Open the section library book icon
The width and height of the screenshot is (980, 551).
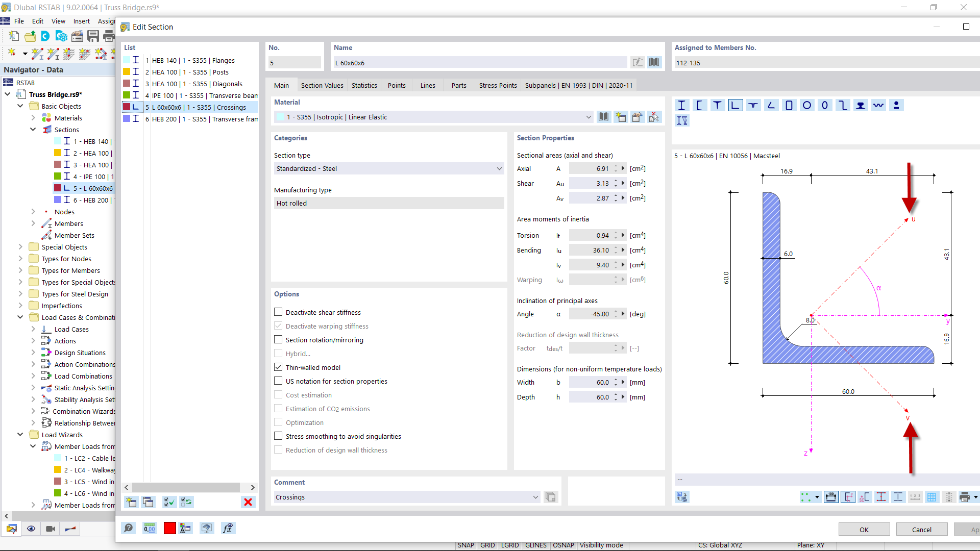[654, 62]
